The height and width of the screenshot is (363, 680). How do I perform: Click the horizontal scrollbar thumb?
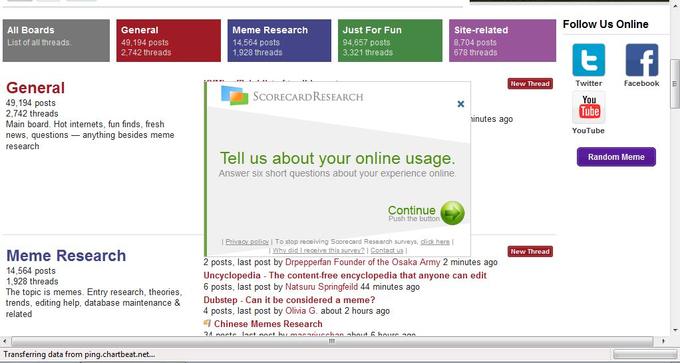(332, 341)
